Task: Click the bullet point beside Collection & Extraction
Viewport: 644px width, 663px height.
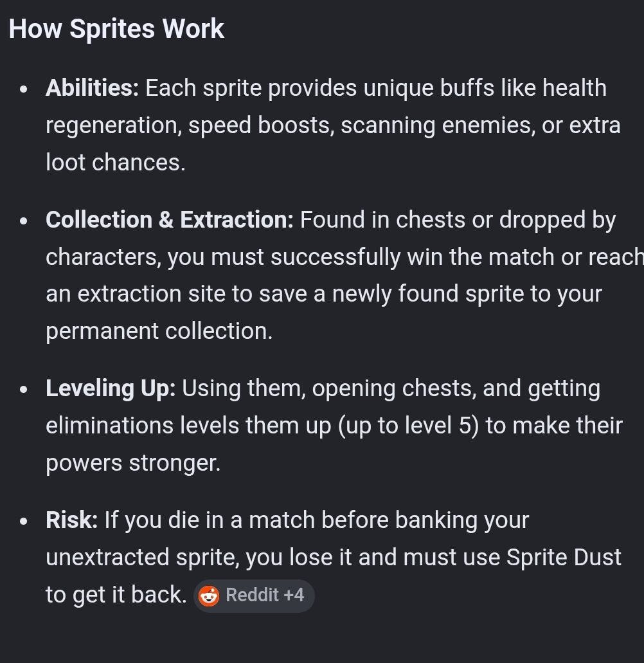Action: pyautogui.click(x=24, y=221)
